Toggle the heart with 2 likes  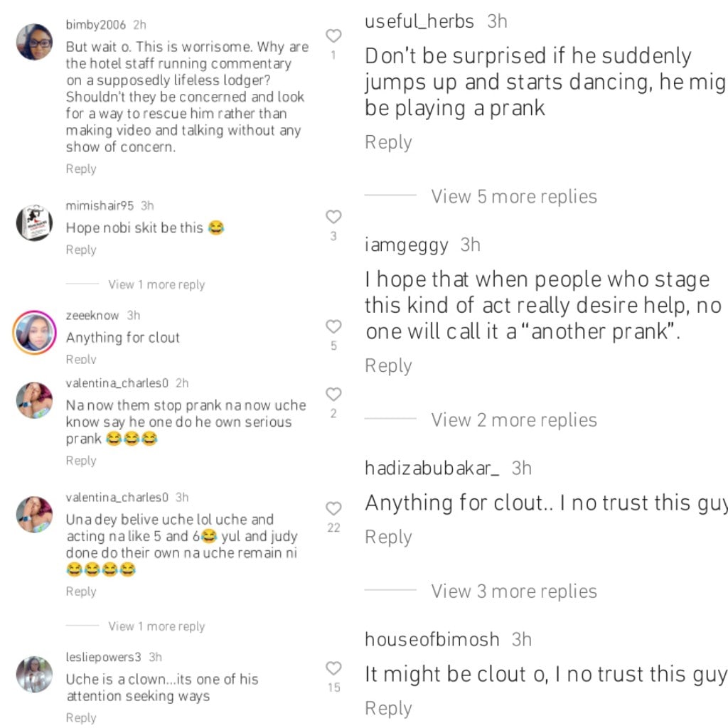[333, 395]
